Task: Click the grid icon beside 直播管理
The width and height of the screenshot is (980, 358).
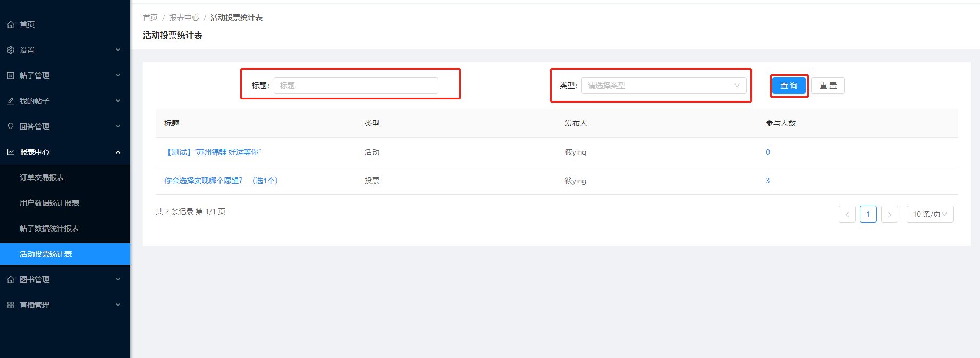Action: coord(11,305)
